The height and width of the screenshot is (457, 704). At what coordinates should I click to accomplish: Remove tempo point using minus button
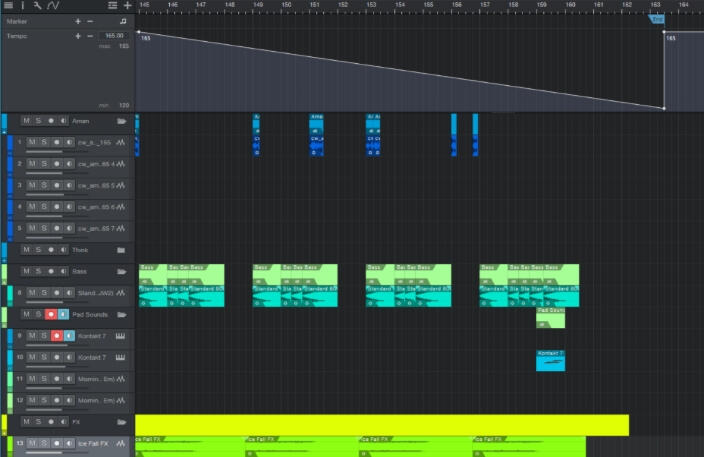pyautogui.click(x=90, y=36)
